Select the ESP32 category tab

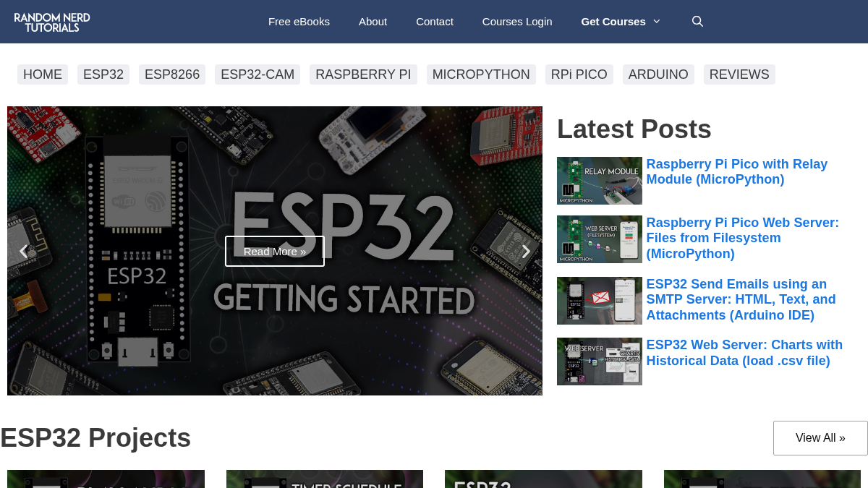(103, 74)
